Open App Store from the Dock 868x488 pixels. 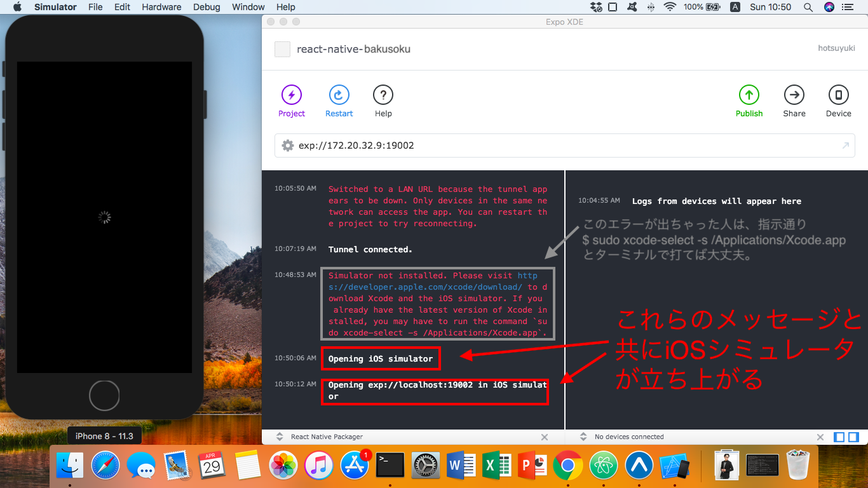pos(355,466)
